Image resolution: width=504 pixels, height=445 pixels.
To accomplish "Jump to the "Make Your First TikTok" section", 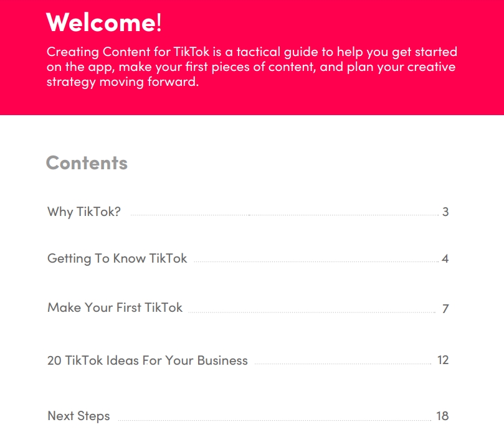I will 115,307.
